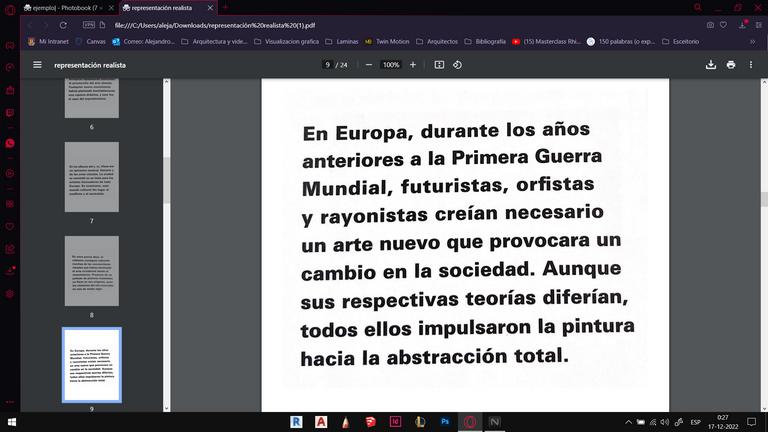Screen dimensions: 768x432
Task: Open sidebar settings gear icon
Action: 10,294
